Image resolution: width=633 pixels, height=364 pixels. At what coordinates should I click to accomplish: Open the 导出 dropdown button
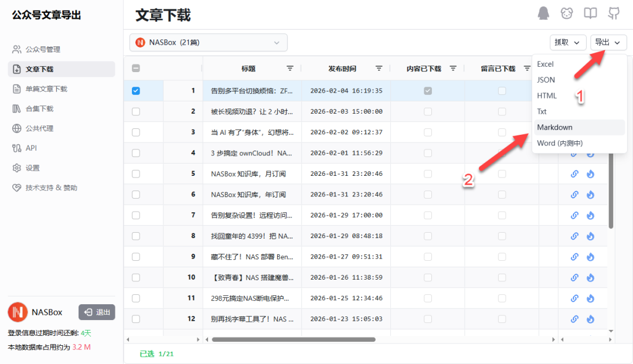coord(608,42)
